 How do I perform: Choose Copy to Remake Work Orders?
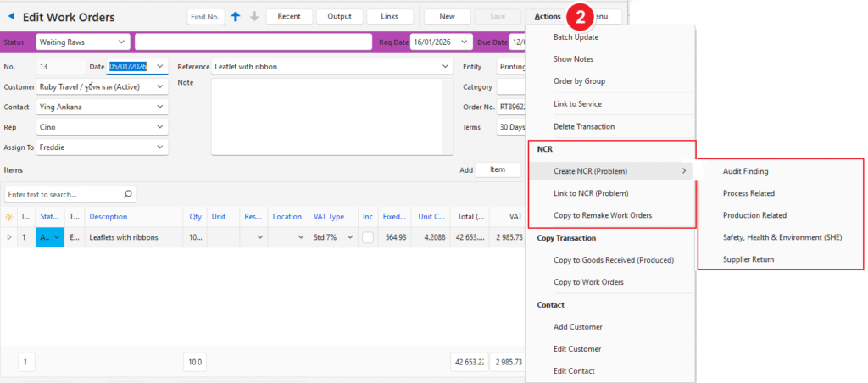click(602, 215)
